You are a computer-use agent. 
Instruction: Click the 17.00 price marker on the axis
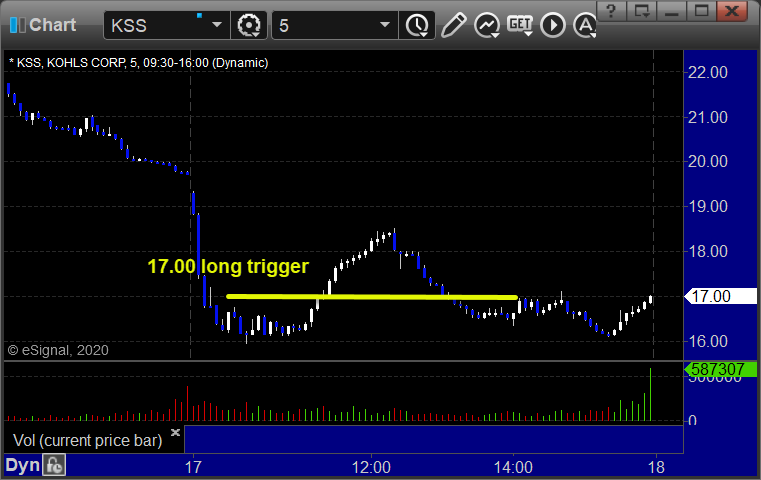[x=720, y=296]
